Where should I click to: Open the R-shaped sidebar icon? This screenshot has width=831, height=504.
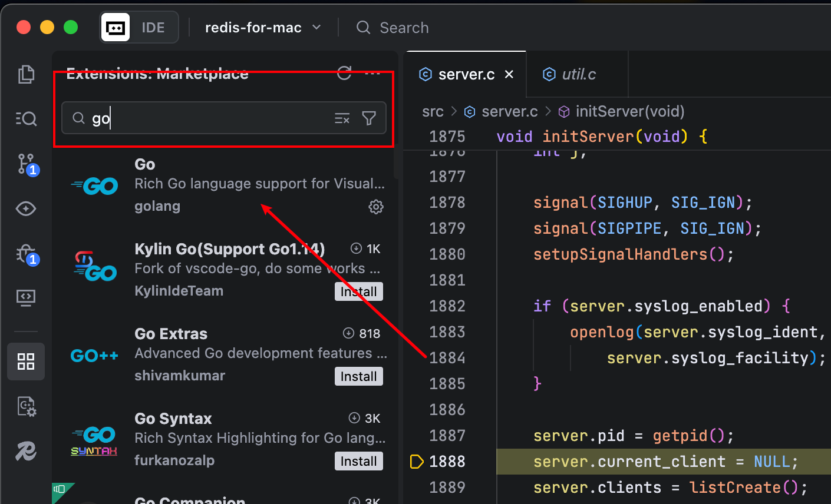pos(26,451)
